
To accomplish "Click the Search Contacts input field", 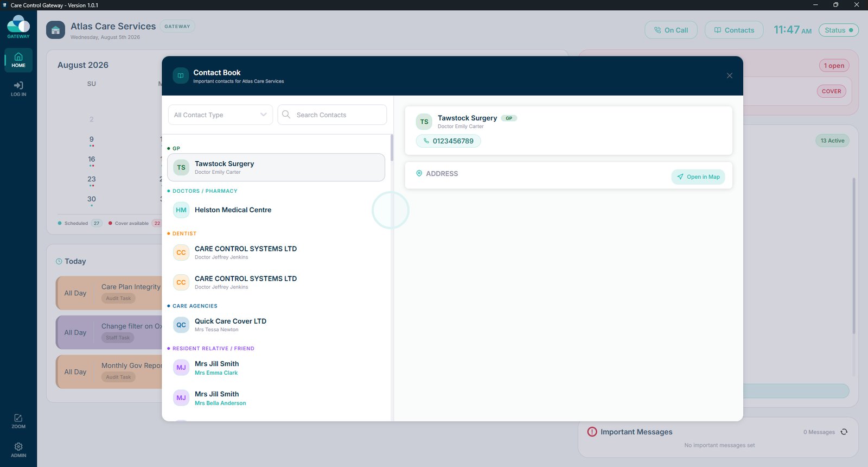I will [332, 115].
